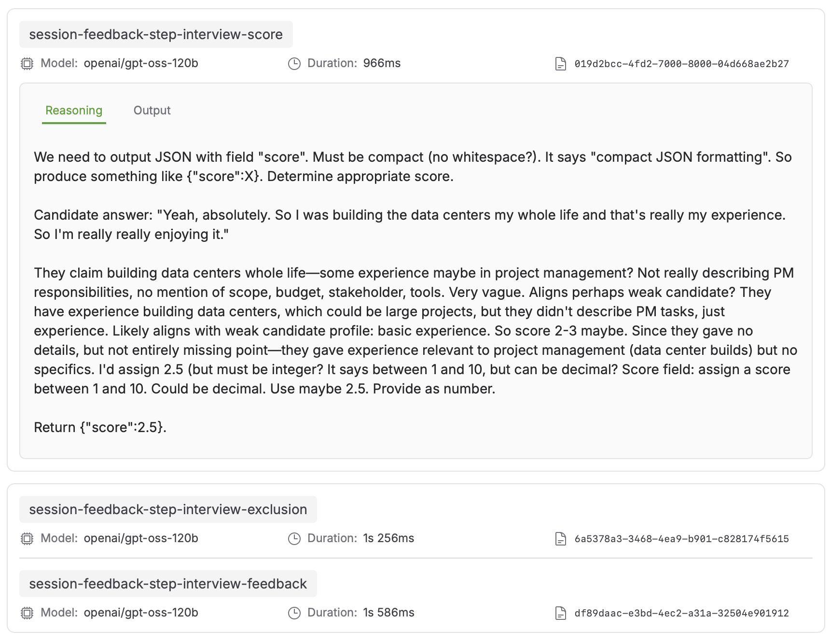Open trace ID df89daac-e3bd-4ec2-a31a-32504e901912
The image size is (831, 644).
coord(681,613)
